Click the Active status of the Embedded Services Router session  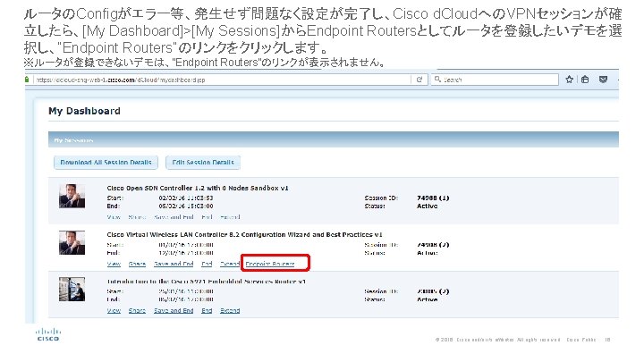[x=428, y=299]
